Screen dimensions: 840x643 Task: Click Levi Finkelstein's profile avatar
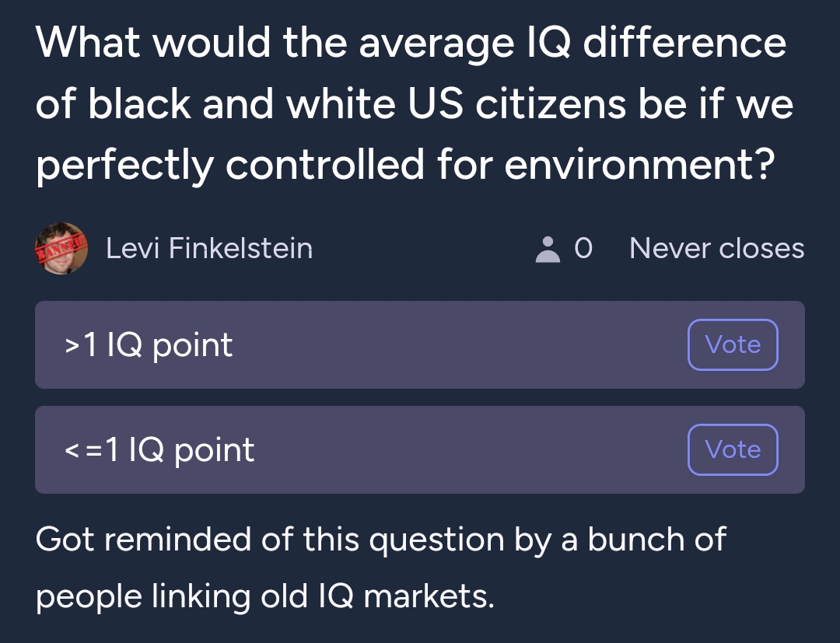[x=61, y=249]
